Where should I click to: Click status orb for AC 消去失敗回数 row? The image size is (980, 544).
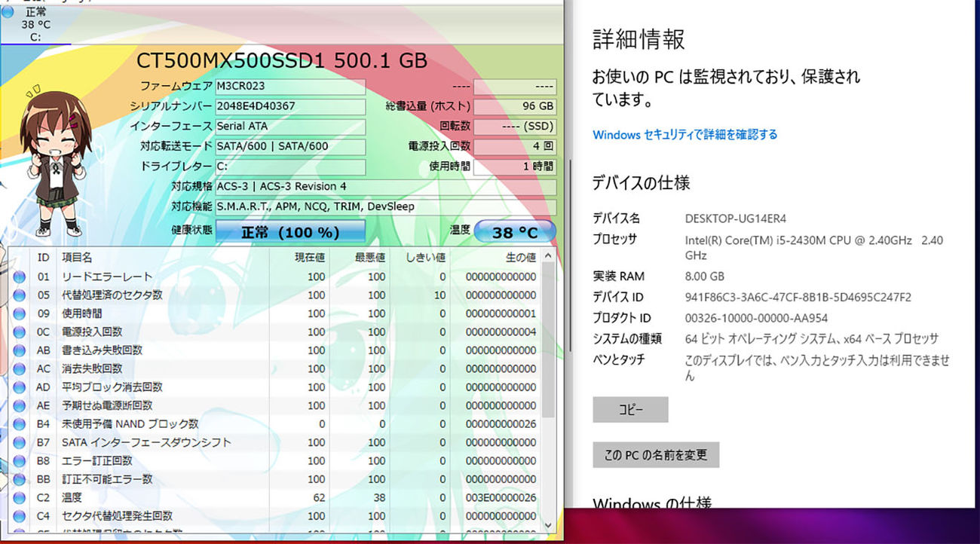(19, 368)
